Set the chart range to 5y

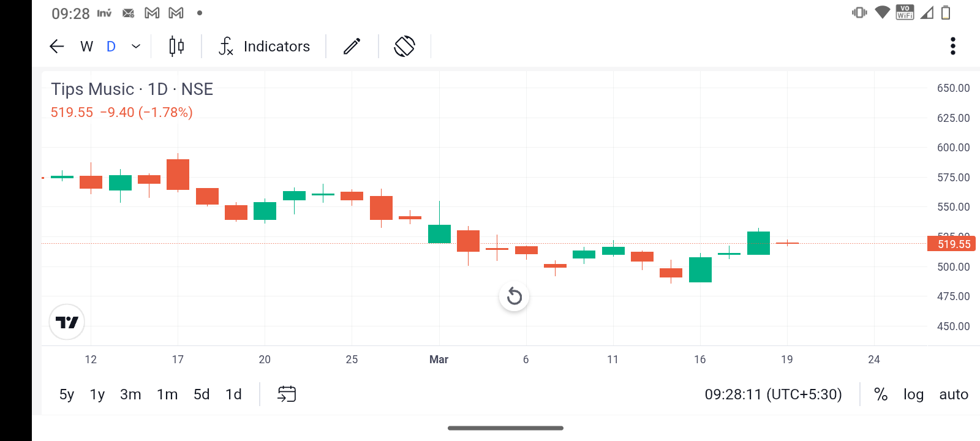pyautogui.click(x=67, y=394)
